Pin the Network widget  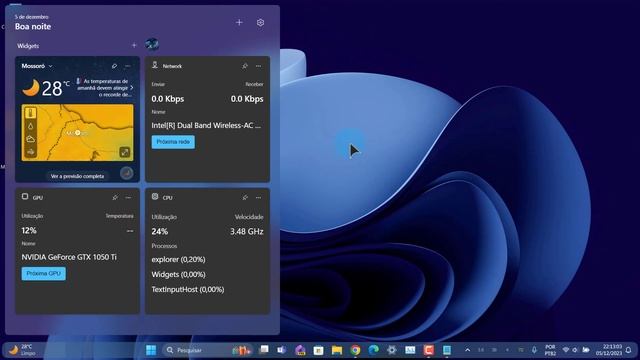(245, 66)
